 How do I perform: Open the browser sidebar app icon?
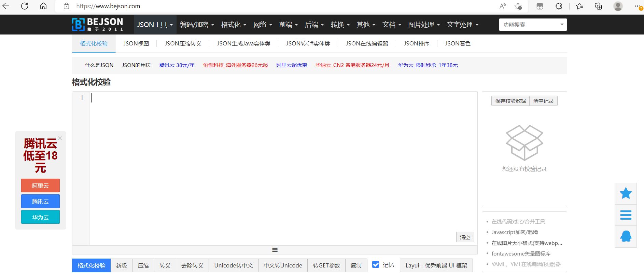pos(540,6)
